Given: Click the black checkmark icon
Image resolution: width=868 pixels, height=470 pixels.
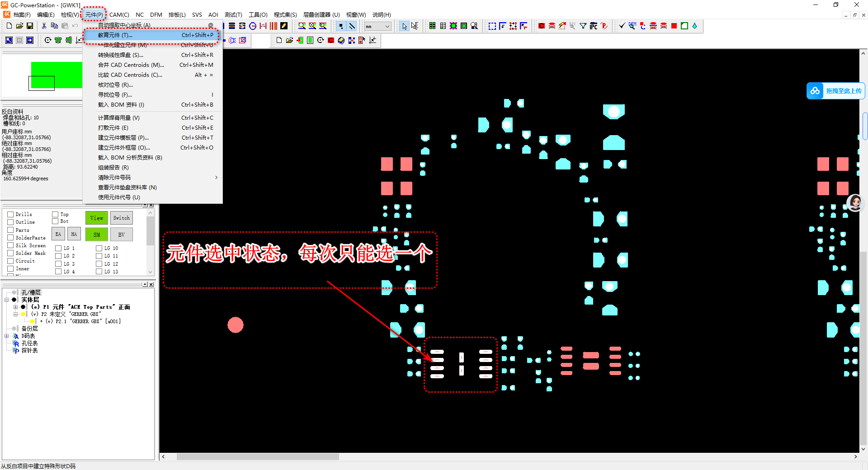Looking at the screenshot, I should click(622, 26).
